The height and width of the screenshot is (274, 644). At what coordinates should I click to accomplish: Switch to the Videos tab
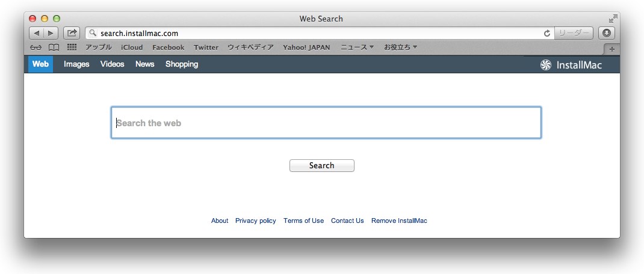[x=112, y=64]
